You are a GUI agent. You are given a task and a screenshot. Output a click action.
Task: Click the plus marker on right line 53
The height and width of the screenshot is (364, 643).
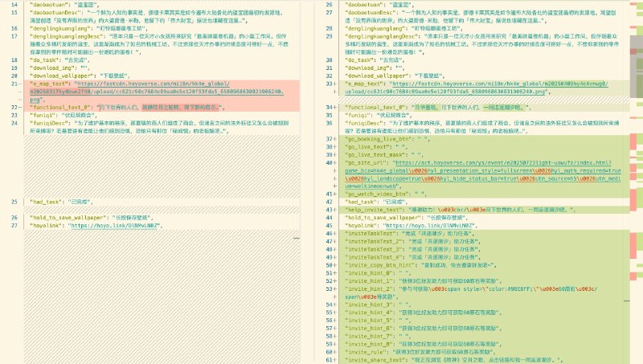[335, 288]
